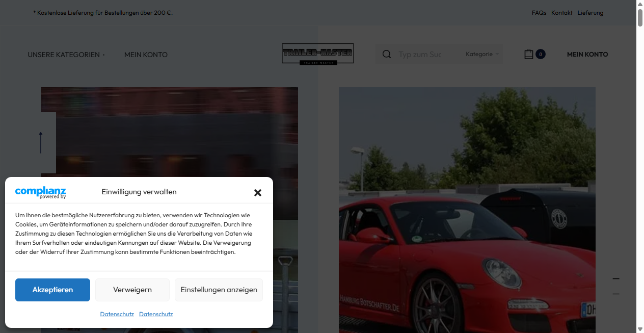This screenshot has height=333, width=644.
Task: Open FAQs page
Action: (x=539, y=13)
